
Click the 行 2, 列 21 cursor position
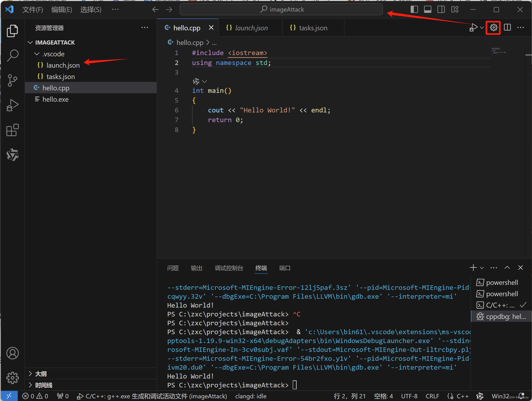coord(349,396)
